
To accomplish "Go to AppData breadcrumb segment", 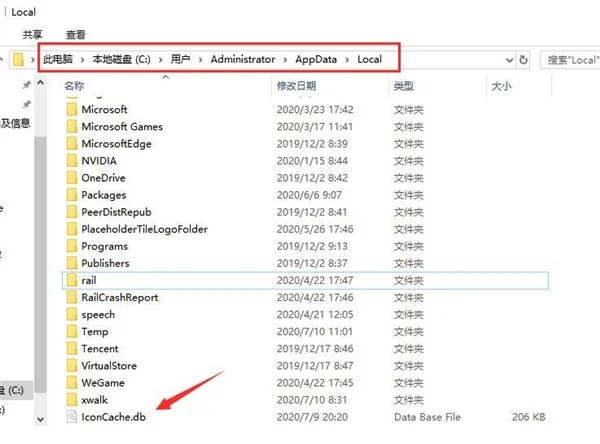I will tap(316, 59).
